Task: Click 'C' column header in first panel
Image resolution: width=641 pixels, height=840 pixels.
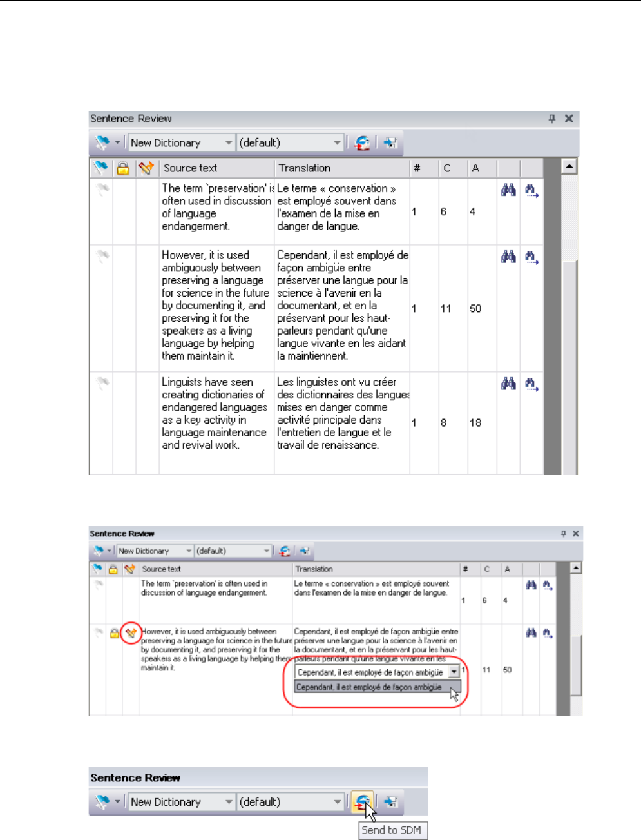Action: coord(454,168)
